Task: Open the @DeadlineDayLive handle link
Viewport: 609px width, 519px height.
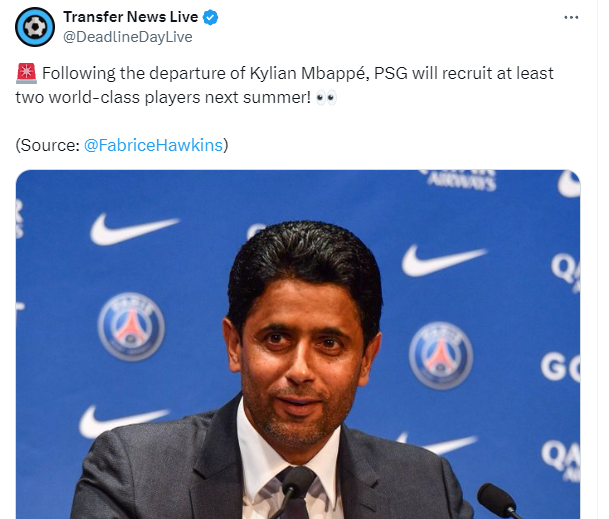Action: 128,37
